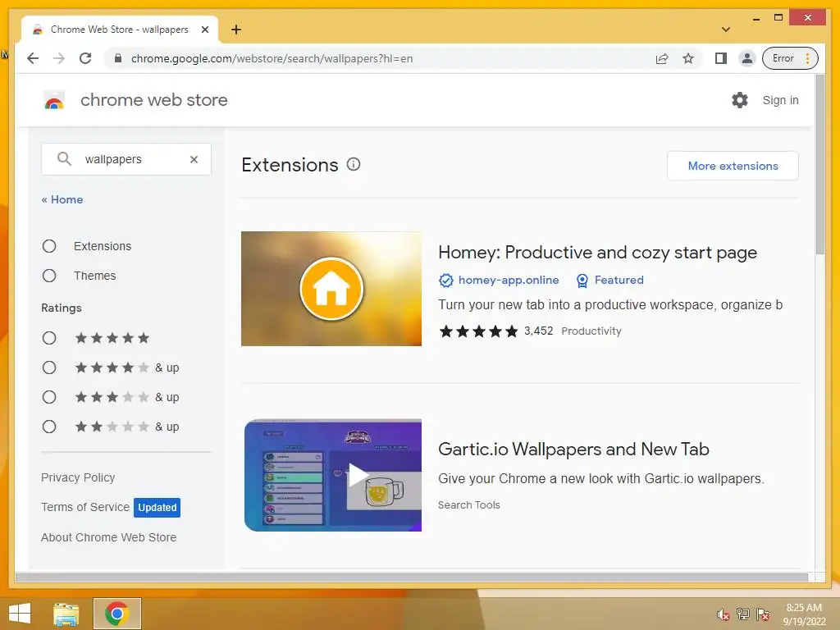Screen dimensions: 840x630
Task: Reload the current page
Action: point(85,58)
